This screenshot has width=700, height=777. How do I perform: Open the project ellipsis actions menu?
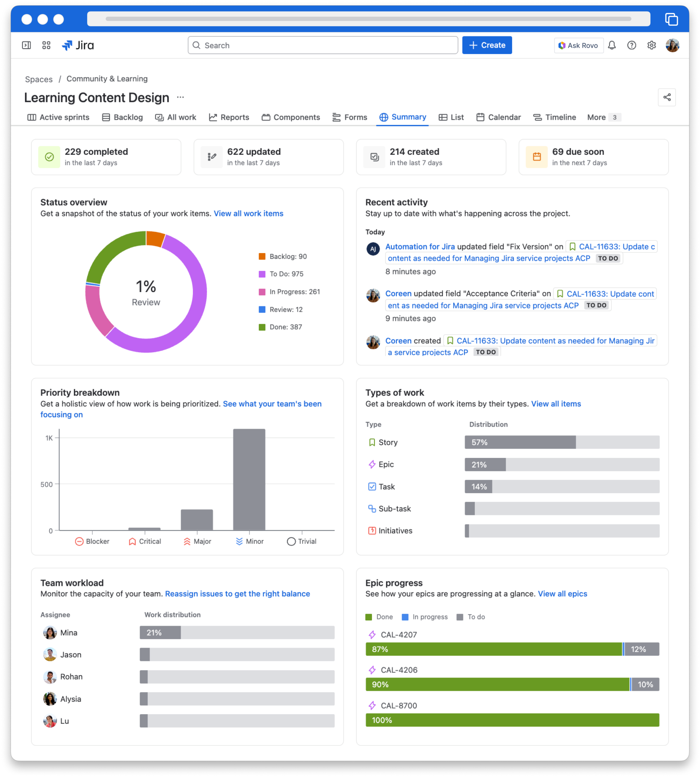[180, 97]
